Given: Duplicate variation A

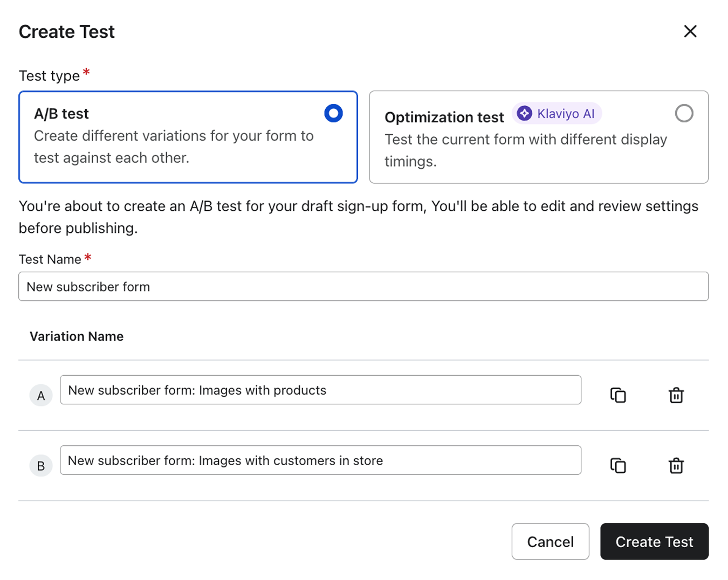Looking at the screenshot, I should 618,395.
